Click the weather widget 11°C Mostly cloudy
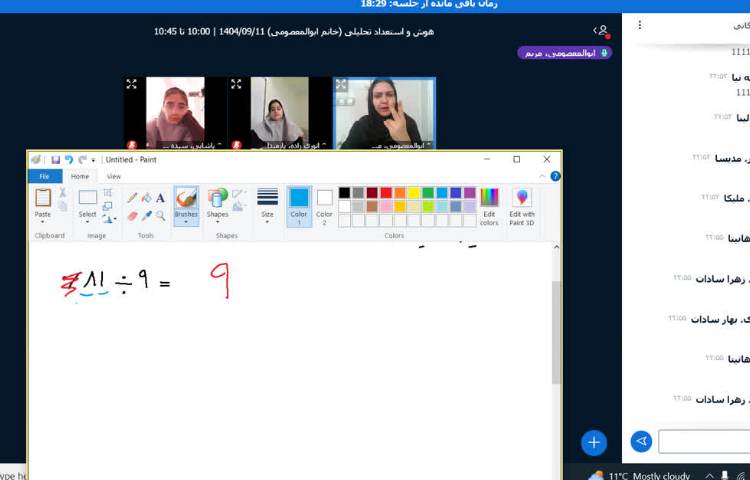The image size is (750, 480). point(639,476)
